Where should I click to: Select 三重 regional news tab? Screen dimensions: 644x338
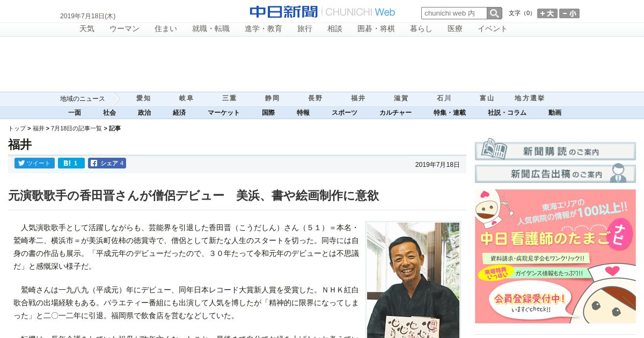(229, 98)
